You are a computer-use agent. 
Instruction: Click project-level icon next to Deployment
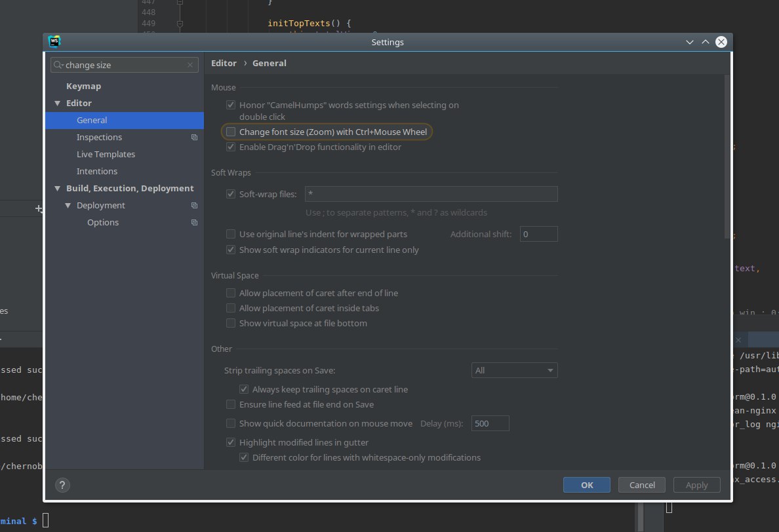coord(194,206)
